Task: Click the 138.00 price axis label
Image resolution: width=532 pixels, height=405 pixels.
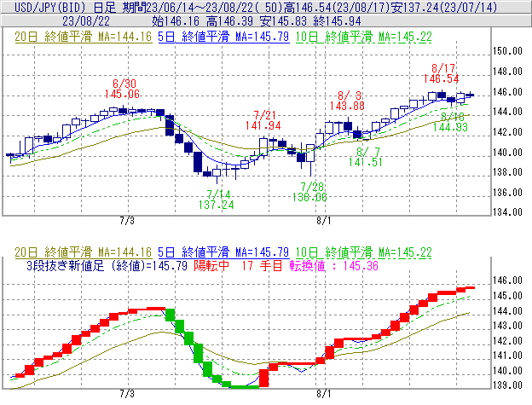Action: click(x=507, y=172)
